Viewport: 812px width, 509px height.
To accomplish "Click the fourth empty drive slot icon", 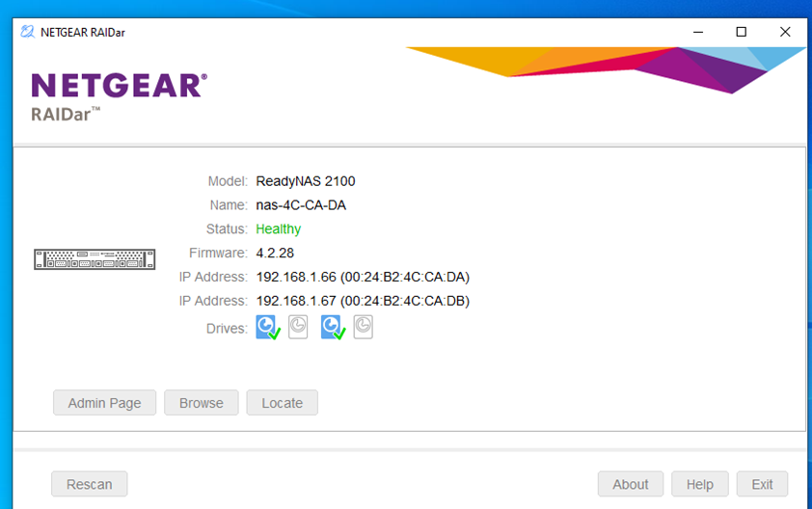I will coord(363,327).
